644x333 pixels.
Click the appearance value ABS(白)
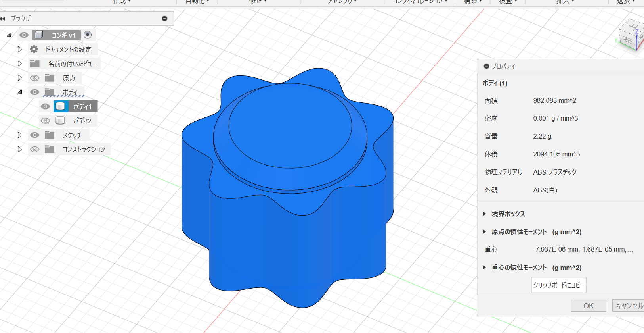point(545,190)
